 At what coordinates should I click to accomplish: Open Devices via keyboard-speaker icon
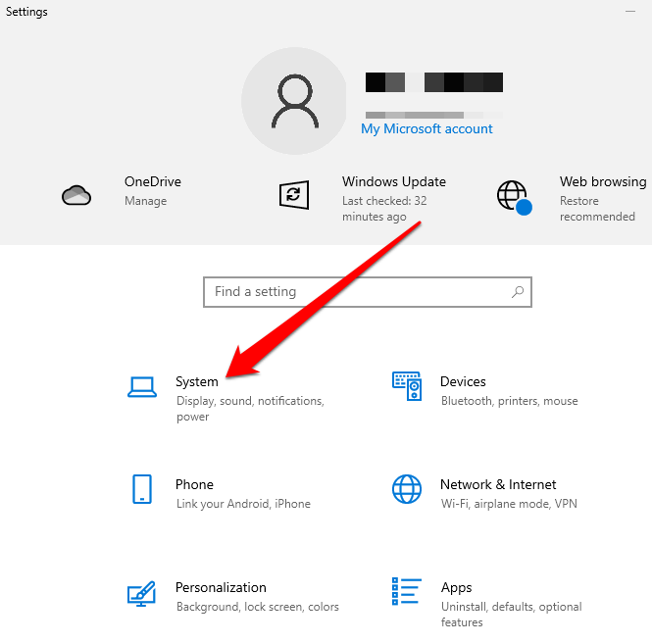[x=406, y=387]
